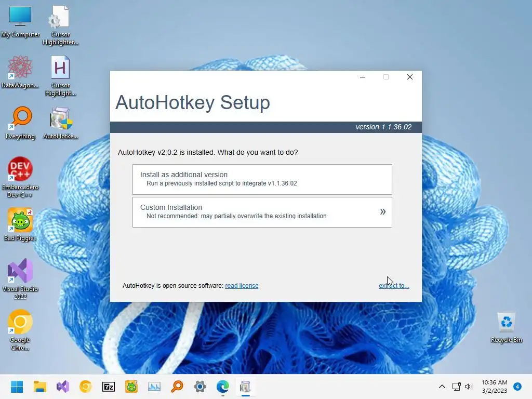Open network status tray icon
The image size is (532, 399).
click(x=456, y=387)
